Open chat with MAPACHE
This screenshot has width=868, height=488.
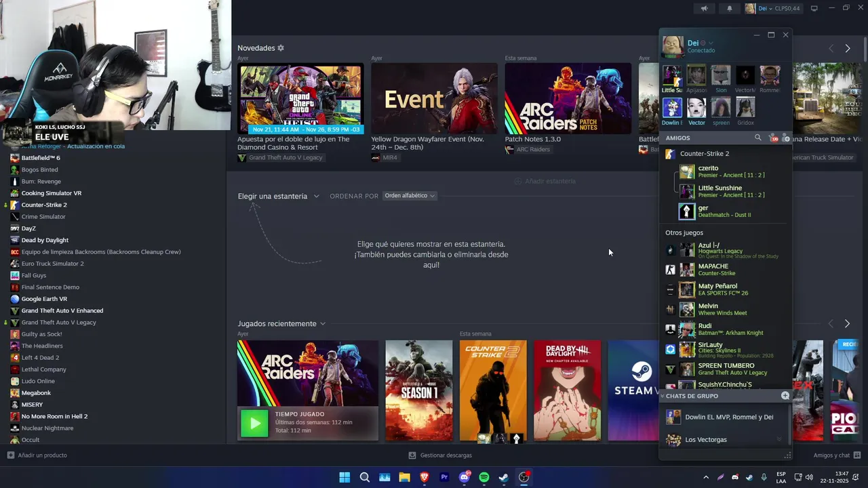(x=726, y=270)
